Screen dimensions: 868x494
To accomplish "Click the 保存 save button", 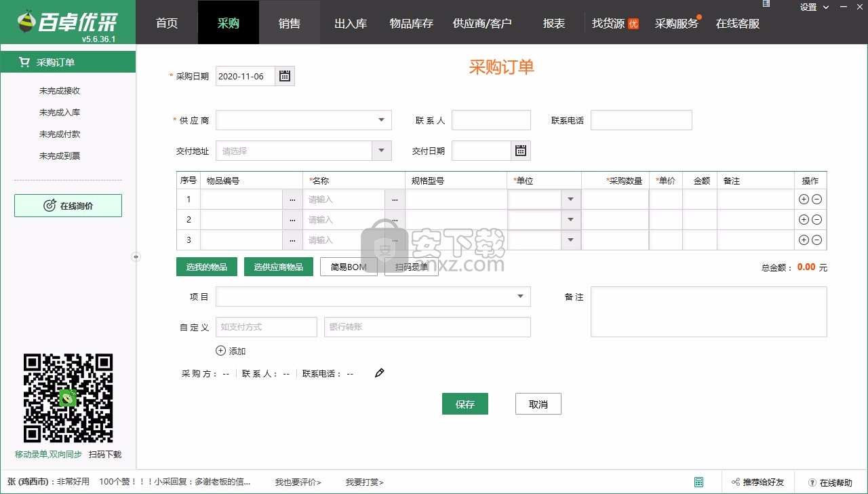I will point(465,404).
